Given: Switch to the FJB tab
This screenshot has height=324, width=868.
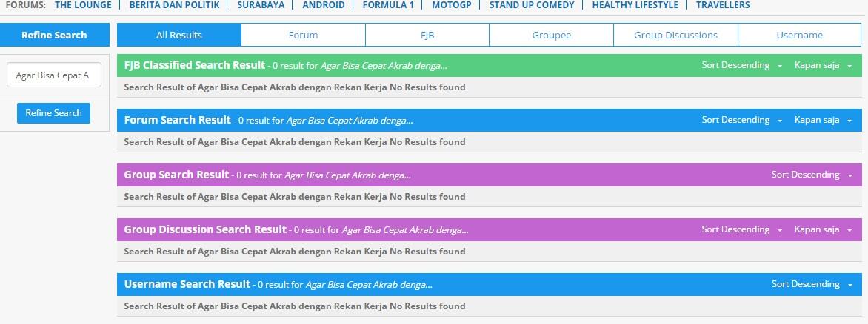Looking at the screenshot, I should [427, 35].
